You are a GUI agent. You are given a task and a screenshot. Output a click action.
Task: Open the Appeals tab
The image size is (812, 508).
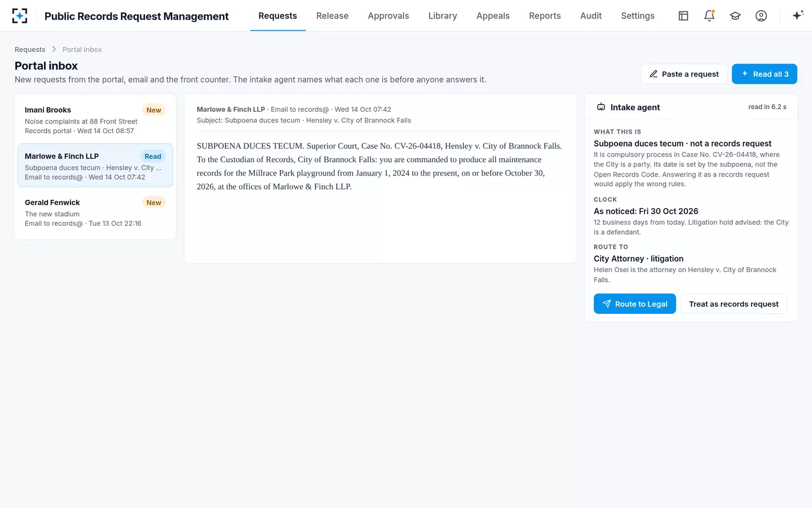tap(493, 16)
